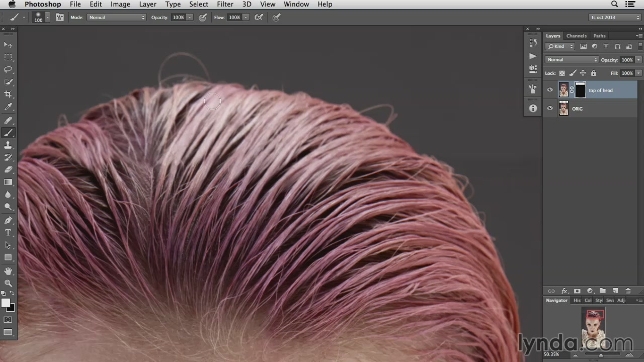Open the Filter menu
This screenshot has width=644, height=362.
click(x=225, y=4)
